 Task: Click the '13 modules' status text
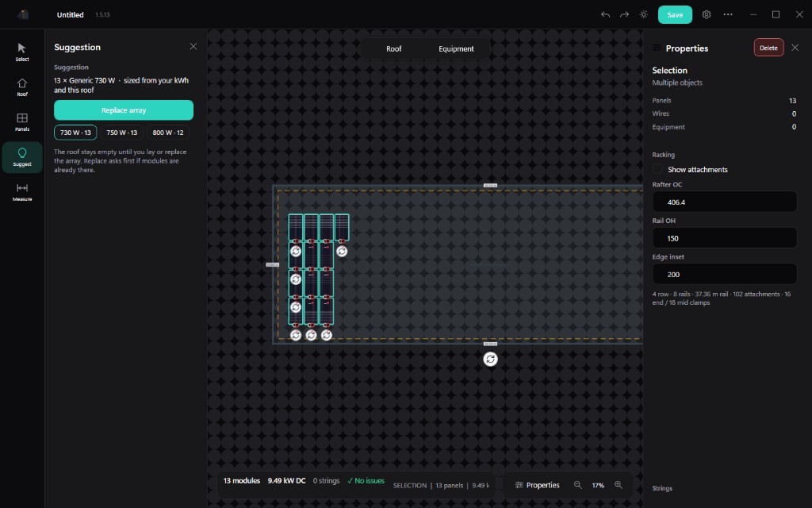(x=241, y=480)
